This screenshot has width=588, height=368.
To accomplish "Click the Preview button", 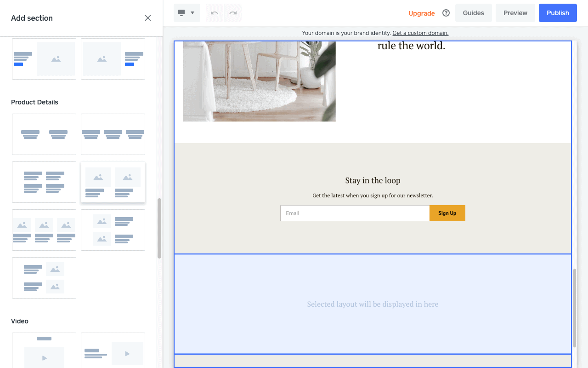I will pos(515,13).
